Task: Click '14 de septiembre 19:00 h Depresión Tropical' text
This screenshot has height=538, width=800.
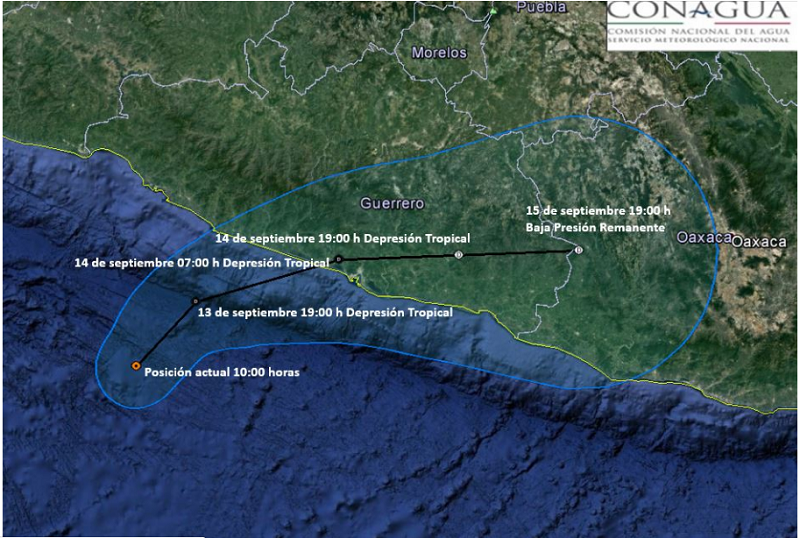Action: [x=342, y=238]
